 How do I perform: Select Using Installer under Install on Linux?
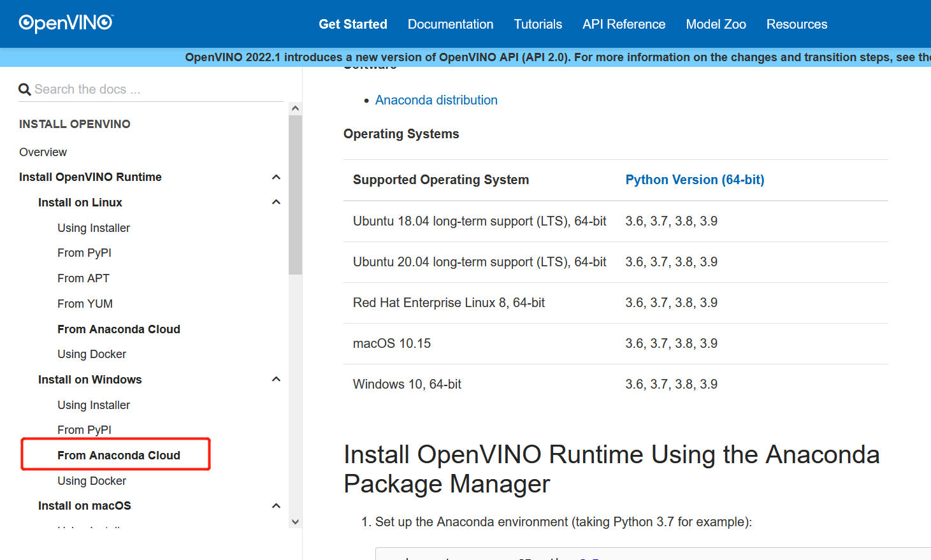(94, 227)
